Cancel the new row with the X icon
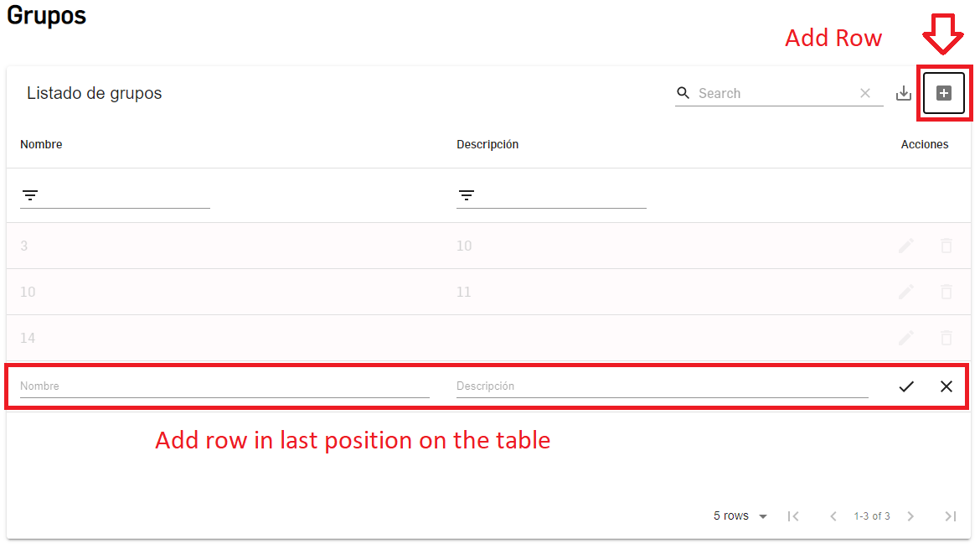This screenshot has width=980, height=544. [x=946, y=386]
